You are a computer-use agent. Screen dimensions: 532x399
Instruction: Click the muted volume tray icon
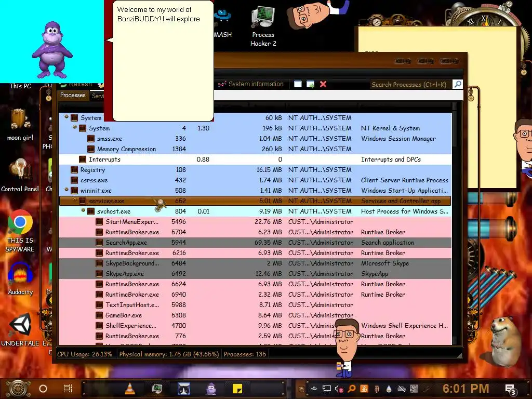pos(339,389)
